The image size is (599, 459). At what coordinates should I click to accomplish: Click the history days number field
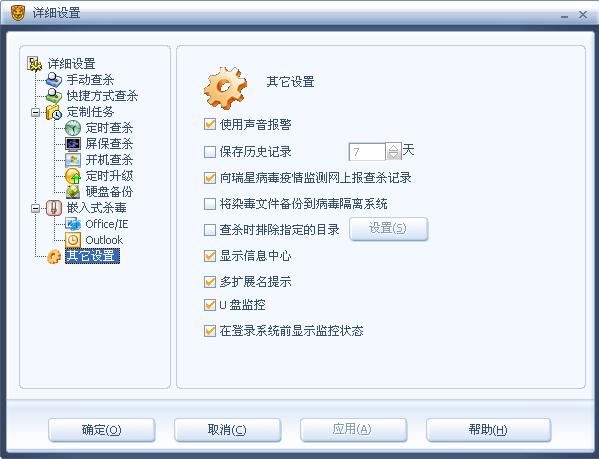tap(367, 152)
